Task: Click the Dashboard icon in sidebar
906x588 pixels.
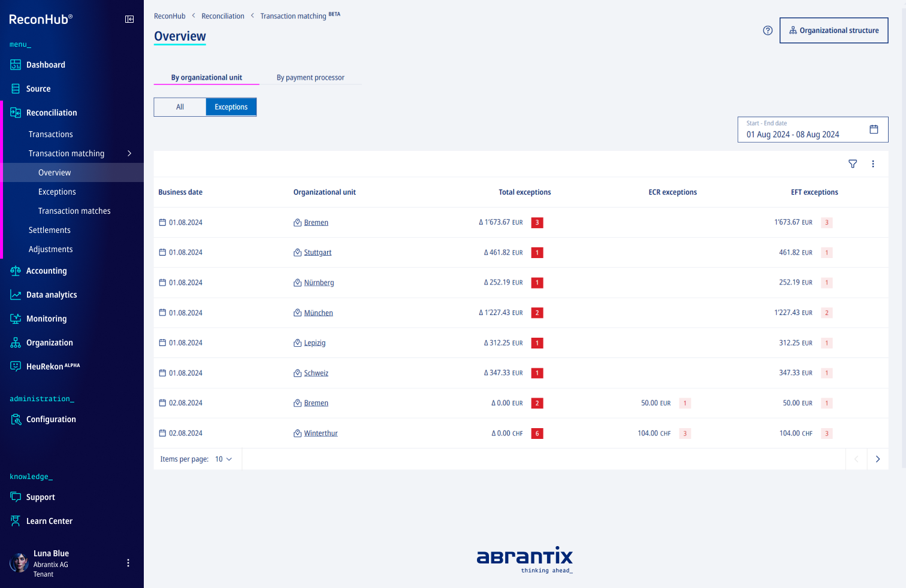Action: click(16, 65)
